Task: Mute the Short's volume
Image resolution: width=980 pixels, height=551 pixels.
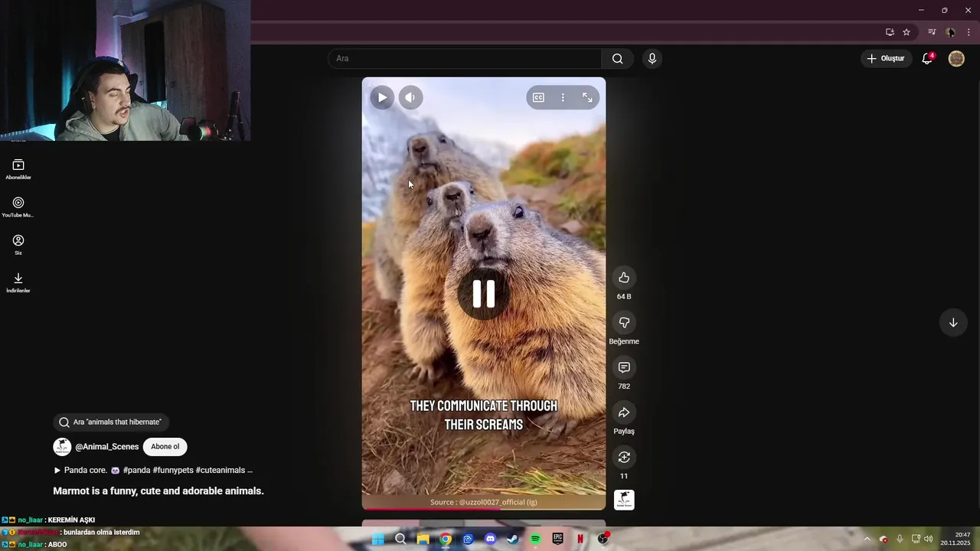Action: pyautogui.click(x=410, y=97)
